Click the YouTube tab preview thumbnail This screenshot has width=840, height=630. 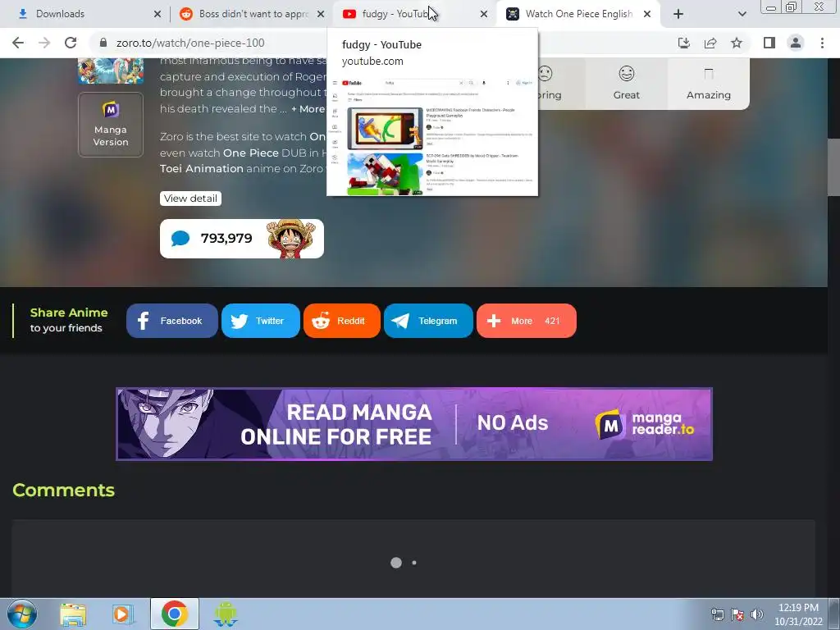click(432, 137)
